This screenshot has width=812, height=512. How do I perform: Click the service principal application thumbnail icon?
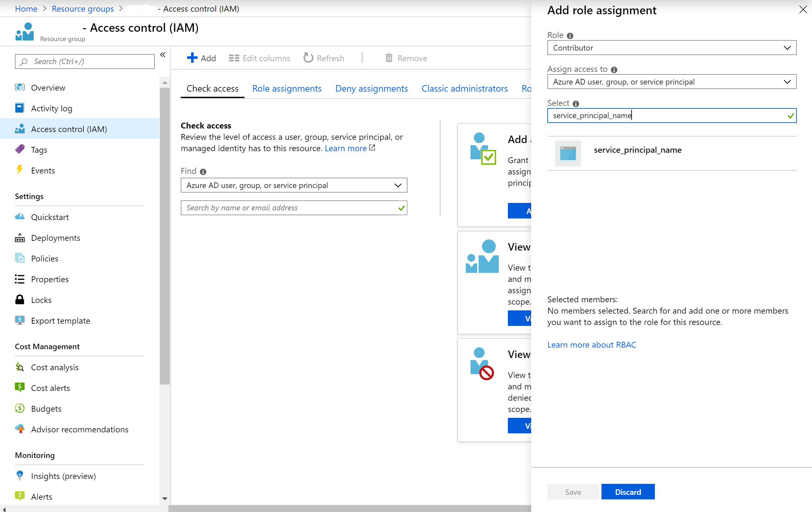(568, 153)
